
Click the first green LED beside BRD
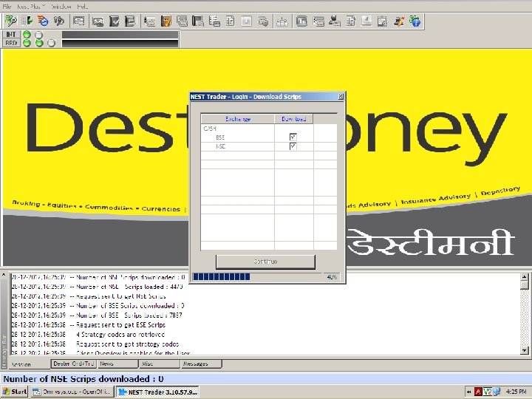click(x=27, y=43)
